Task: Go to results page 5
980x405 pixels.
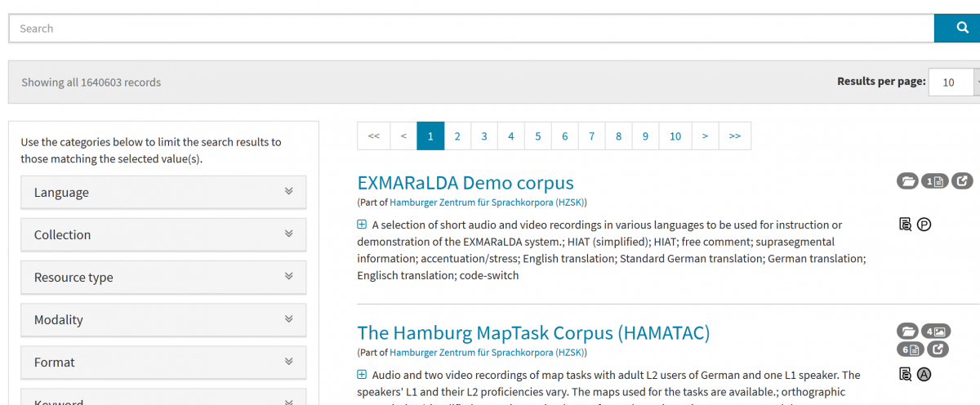Action: pos(537,136)
